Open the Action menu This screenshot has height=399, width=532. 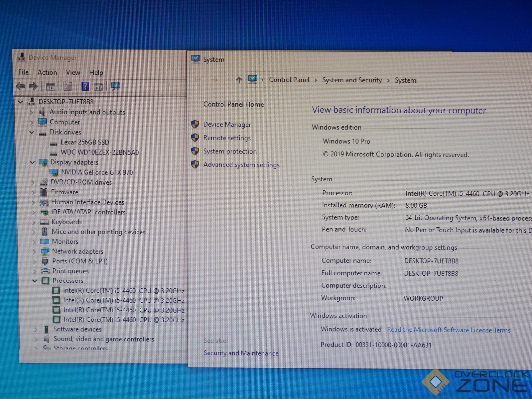(x=47, y=72)
